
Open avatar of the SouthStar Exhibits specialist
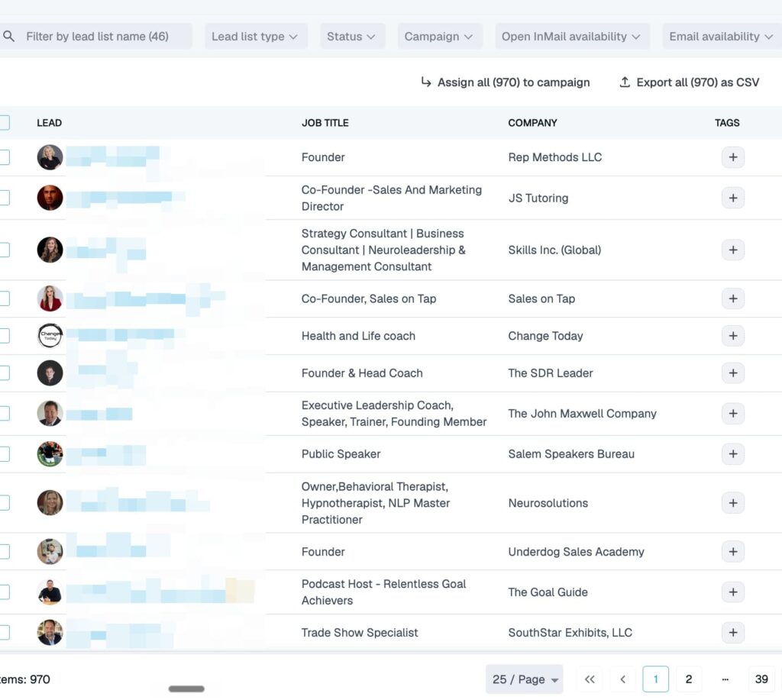coord(50,632)
